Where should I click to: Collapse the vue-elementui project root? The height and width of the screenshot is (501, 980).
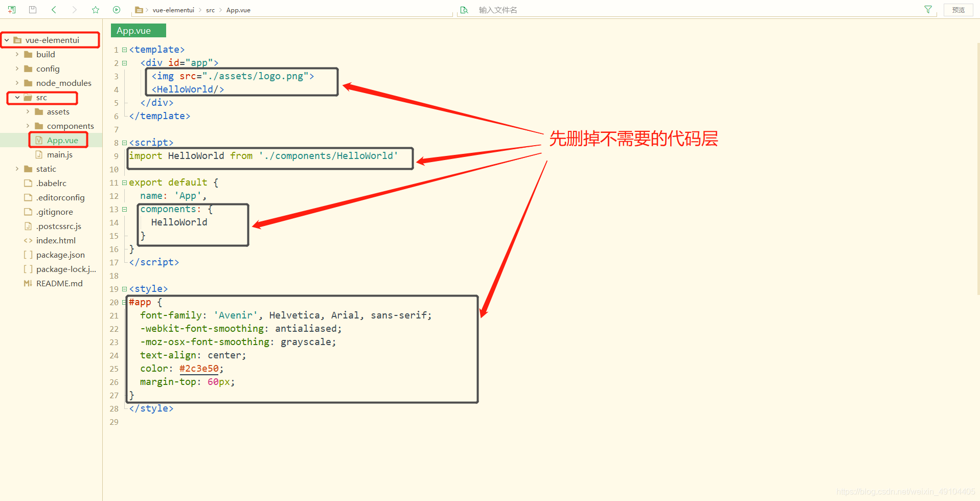tap(7, 40)
